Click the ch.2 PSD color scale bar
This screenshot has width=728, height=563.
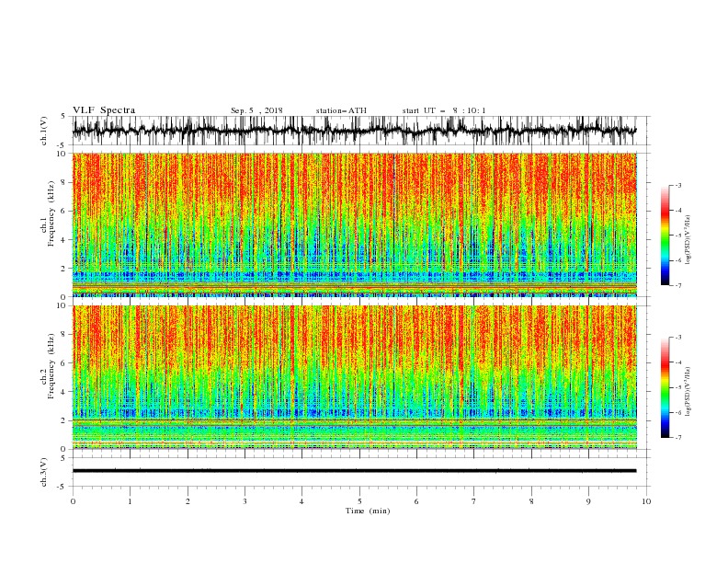point(665,387)
